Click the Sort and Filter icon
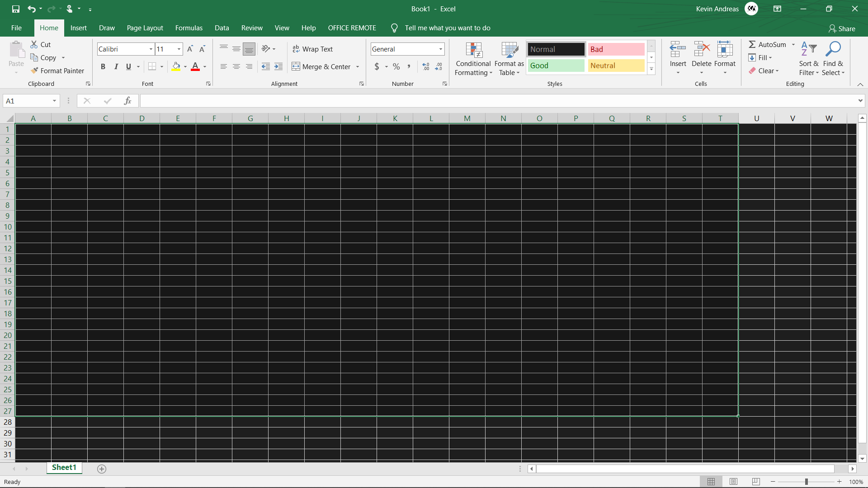 coord(808,58)
